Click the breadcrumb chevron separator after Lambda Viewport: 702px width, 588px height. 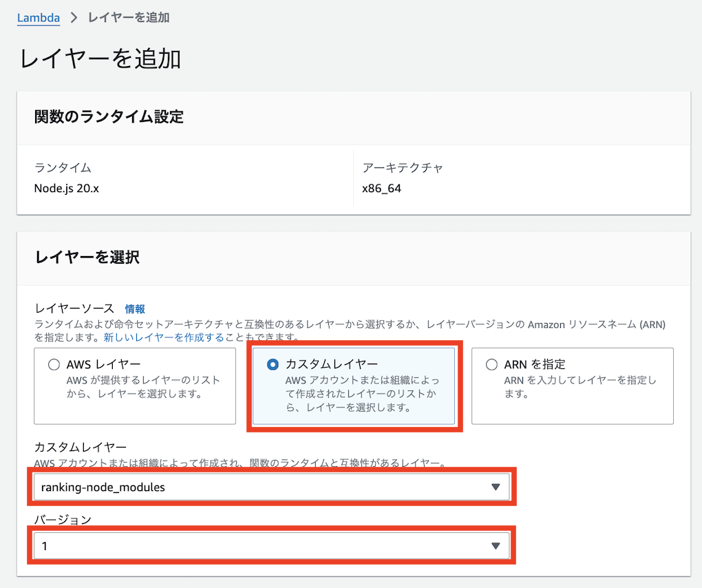[x=74, y=18]
